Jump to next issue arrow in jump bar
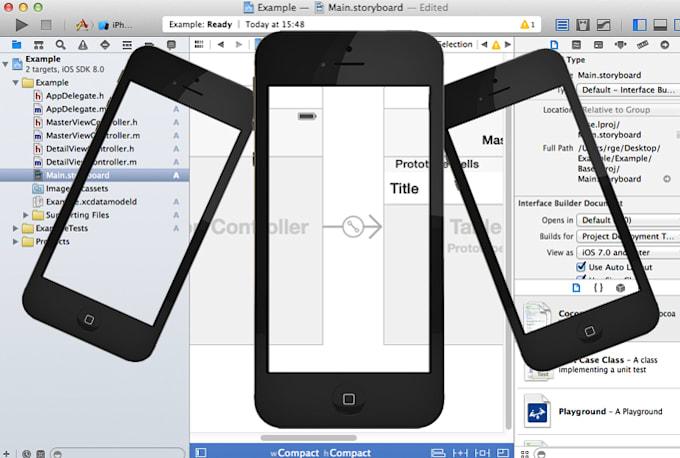Image resolution: width=680 pixels, height=458 pixels. [508, 44]
